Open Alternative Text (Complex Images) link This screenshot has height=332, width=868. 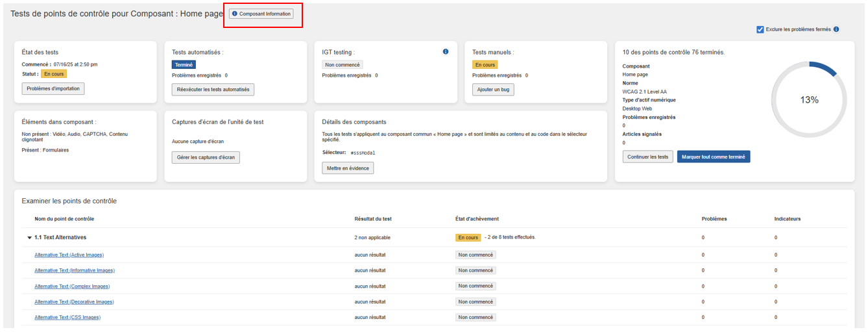(72, 287)
